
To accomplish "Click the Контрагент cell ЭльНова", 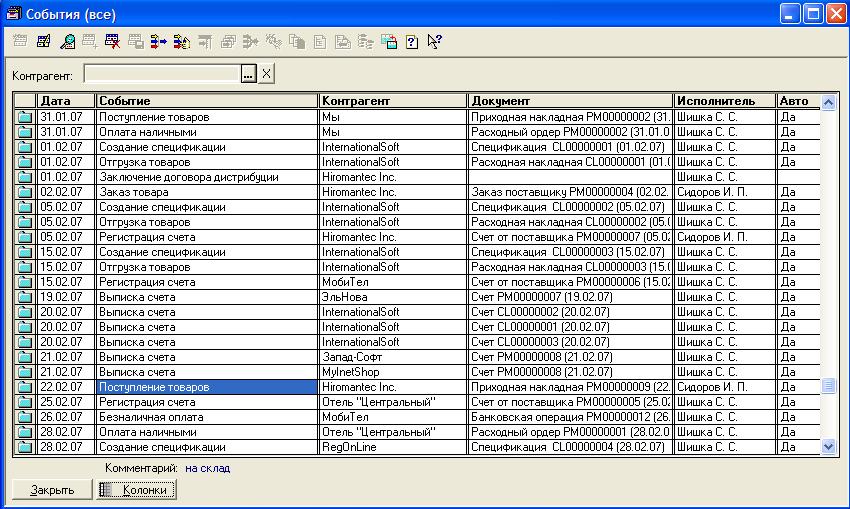I will [x=393, y=297].
